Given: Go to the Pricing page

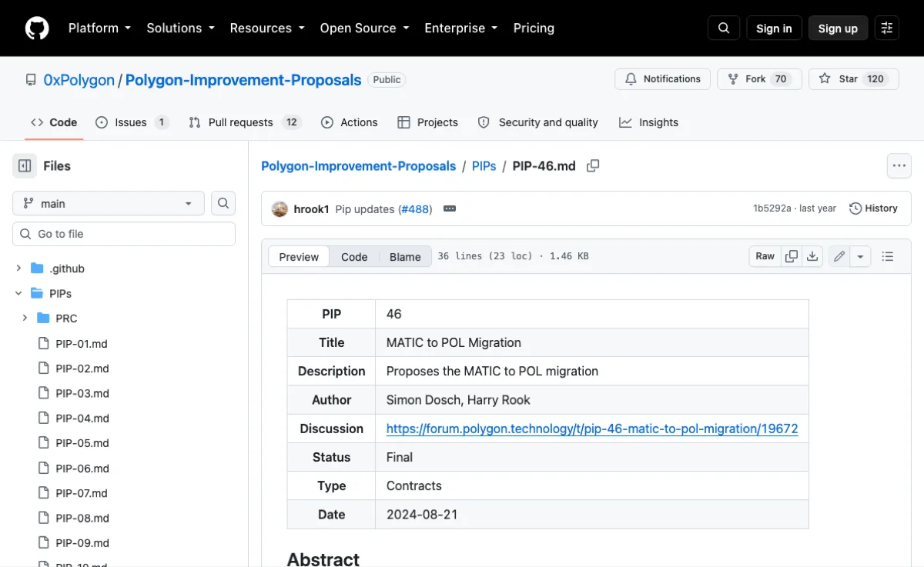Looking at the screenshot, I should [534, 28].
